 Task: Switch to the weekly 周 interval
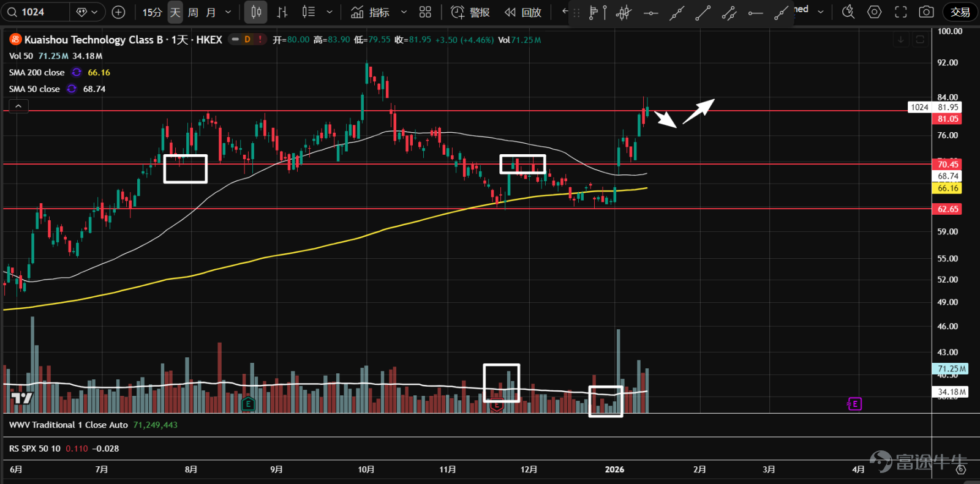[193, 12]
